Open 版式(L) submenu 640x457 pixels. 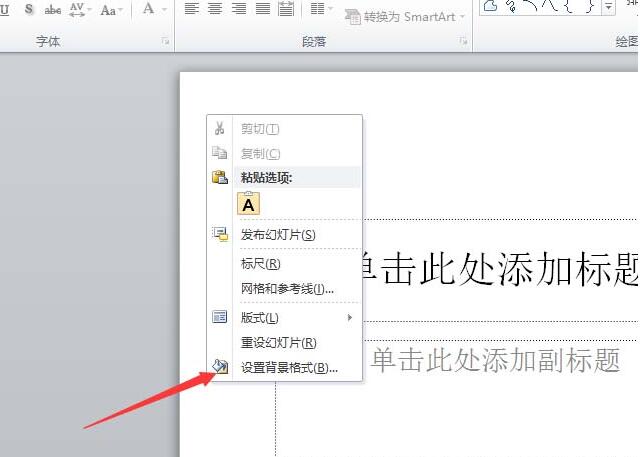pyautogui.click(x=284, y=317)
